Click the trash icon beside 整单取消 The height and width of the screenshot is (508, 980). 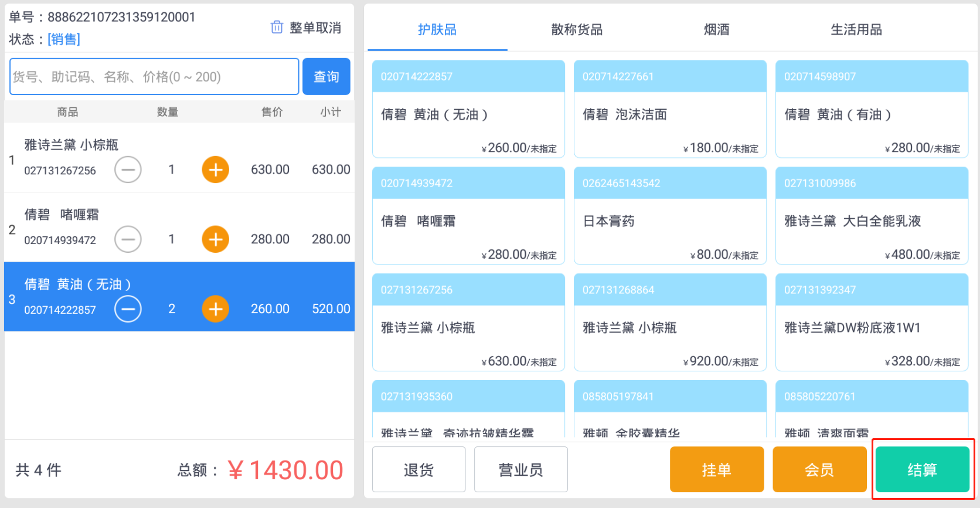[x=277, y=27]
